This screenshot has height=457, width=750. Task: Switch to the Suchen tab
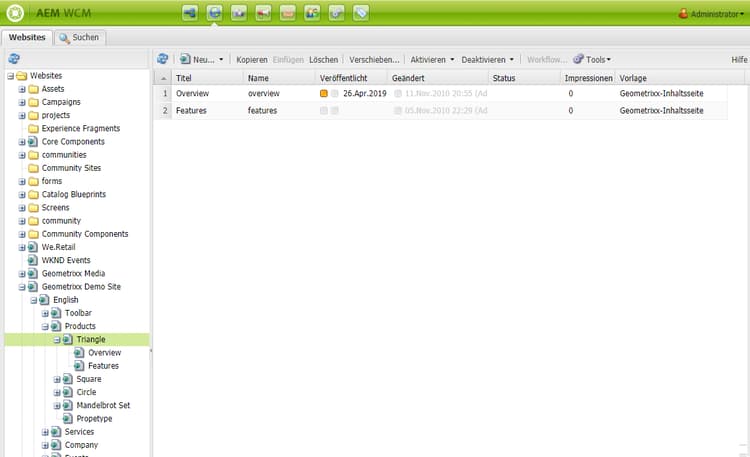[x=80, y=37]
